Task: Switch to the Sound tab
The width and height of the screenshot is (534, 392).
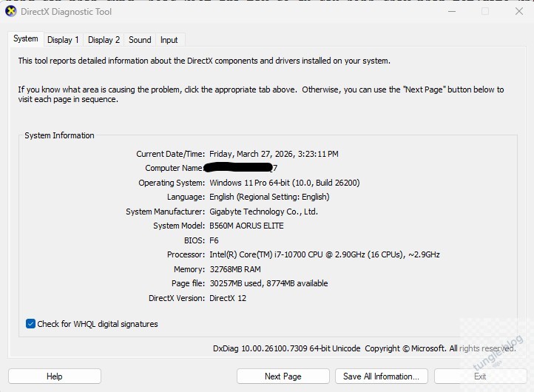Action: pos(140,40)
